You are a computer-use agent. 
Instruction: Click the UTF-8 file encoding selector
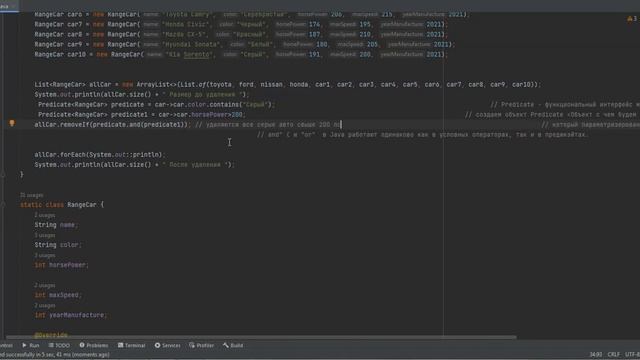[632, 354]
